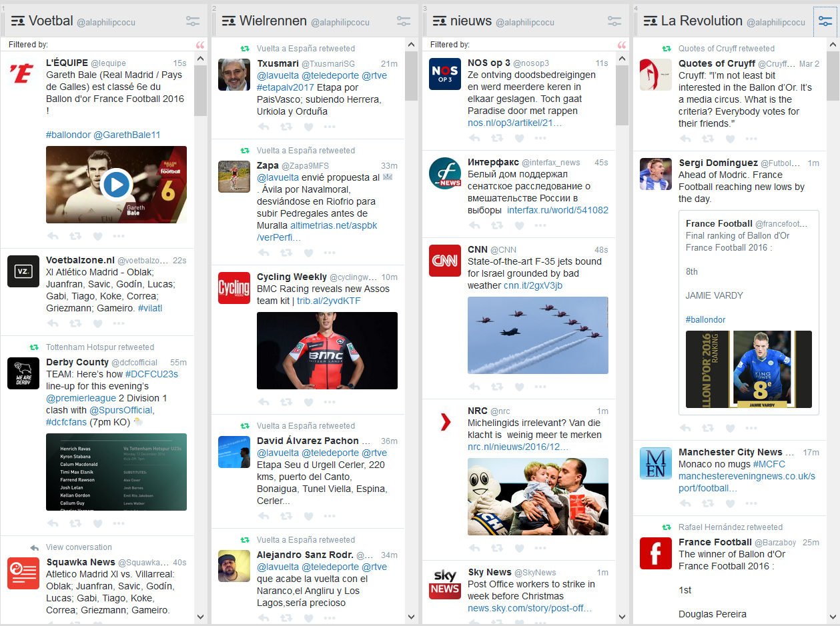Click the Voetbal column filter quote icon
This screenshot has width=840, height=626.
pos(200,45)
